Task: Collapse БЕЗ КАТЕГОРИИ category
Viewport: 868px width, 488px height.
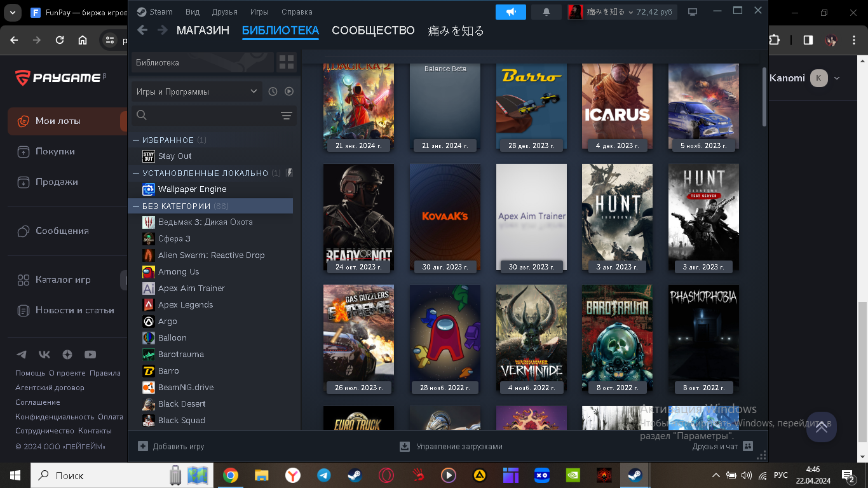Action: tap(135, 206)
